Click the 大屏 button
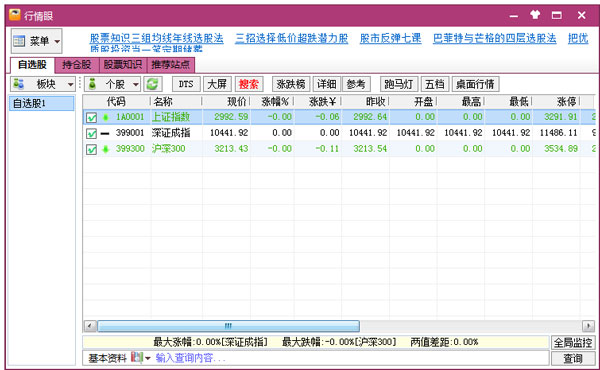This screenshot has width=600, height=370. pos(217,84)
